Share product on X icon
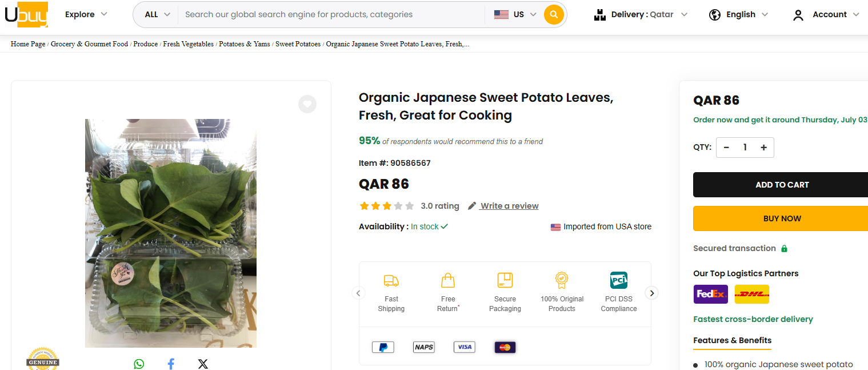868x370 pixels. tap(203, 364)
